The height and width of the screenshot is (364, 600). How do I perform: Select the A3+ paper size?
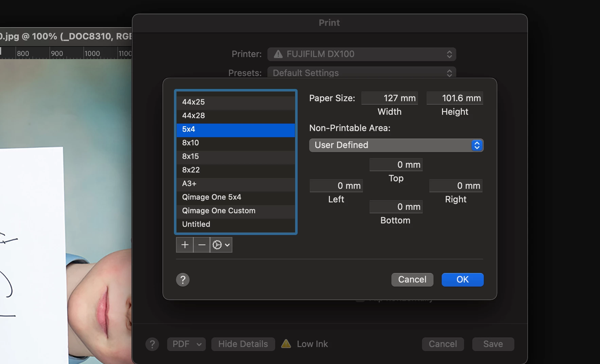pyautogui.click(x=236, y=183)
